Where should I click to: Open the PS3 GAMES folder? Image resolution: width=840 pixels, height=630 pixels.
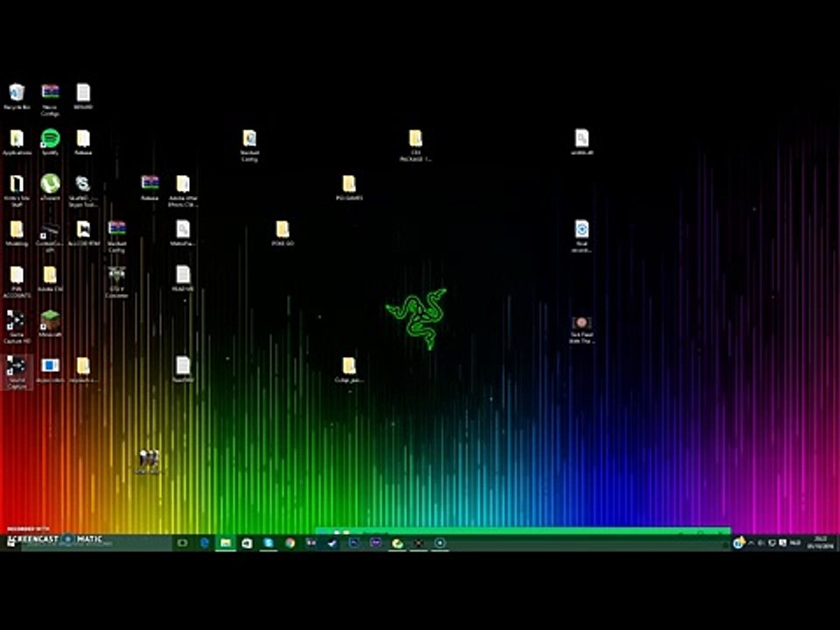(349, 187)
